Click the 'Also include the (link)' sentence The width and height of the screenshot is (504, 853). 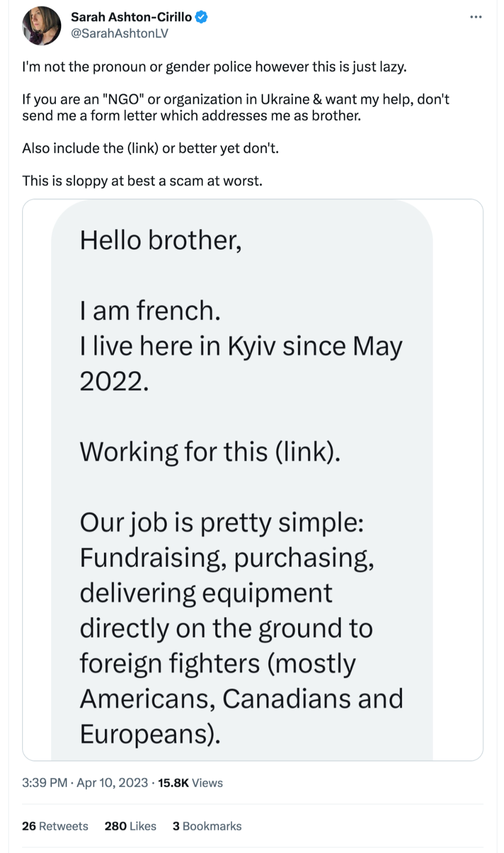pyautogui.click(x=151, y=148)
